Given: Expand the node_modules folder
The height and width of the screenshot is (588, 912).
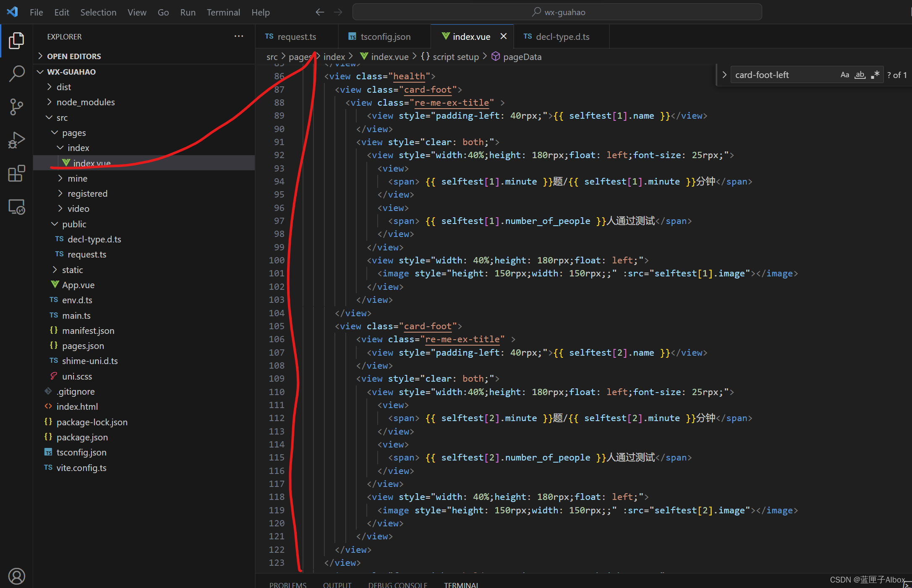Looking at the screenshot, I should point(85,102).
